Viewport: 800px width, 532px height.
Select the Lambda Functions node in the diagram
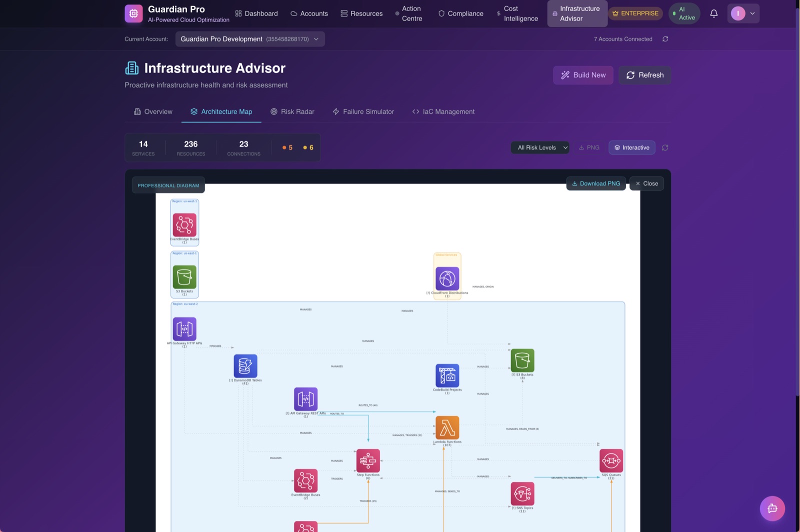click(x=447, y=428)
